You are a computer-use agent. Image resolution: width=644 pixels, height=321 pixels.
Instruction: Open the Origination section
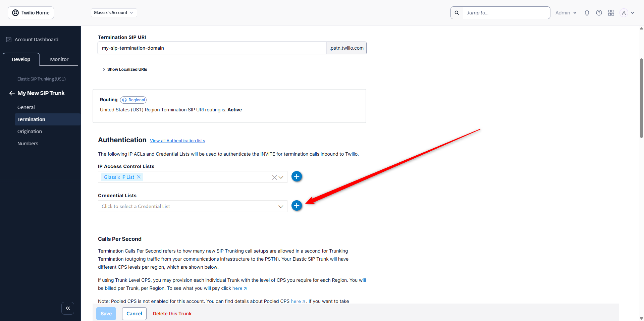click(x=30, y=131)
